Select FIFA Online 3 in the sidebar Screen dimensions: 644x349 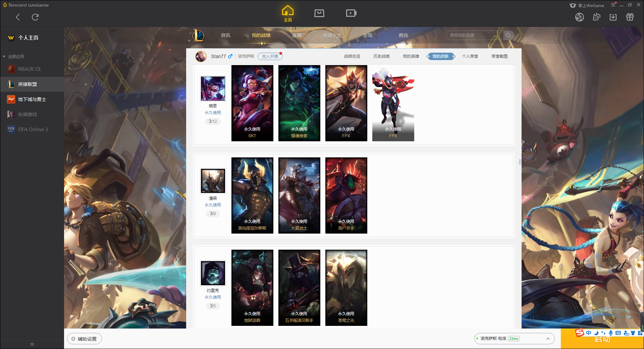point(32,130)
